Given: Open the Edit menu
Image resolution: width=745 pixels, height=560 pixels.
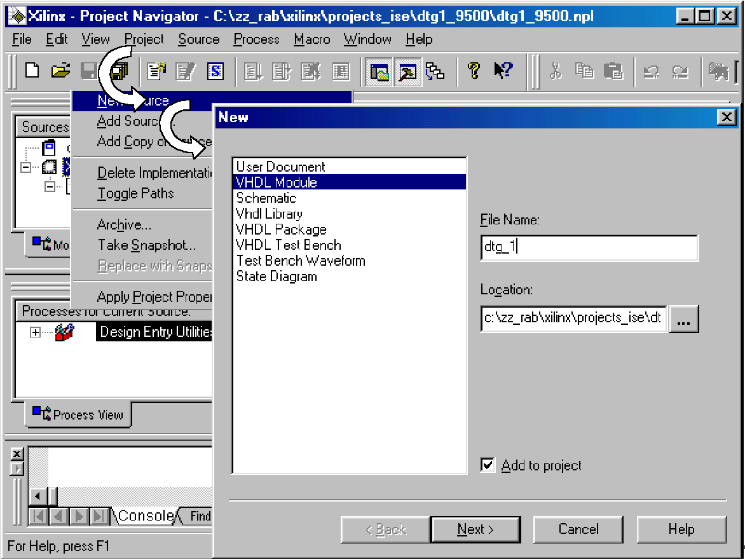Looking at the screenshot, I should (57, 39).
